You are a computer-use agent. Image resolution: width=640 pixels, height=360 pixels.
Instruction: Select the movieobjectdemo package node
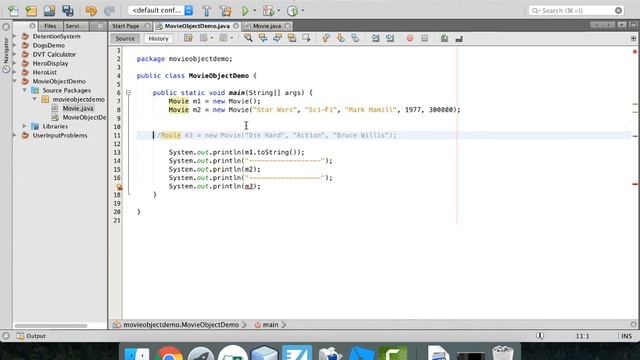[78, 99]
